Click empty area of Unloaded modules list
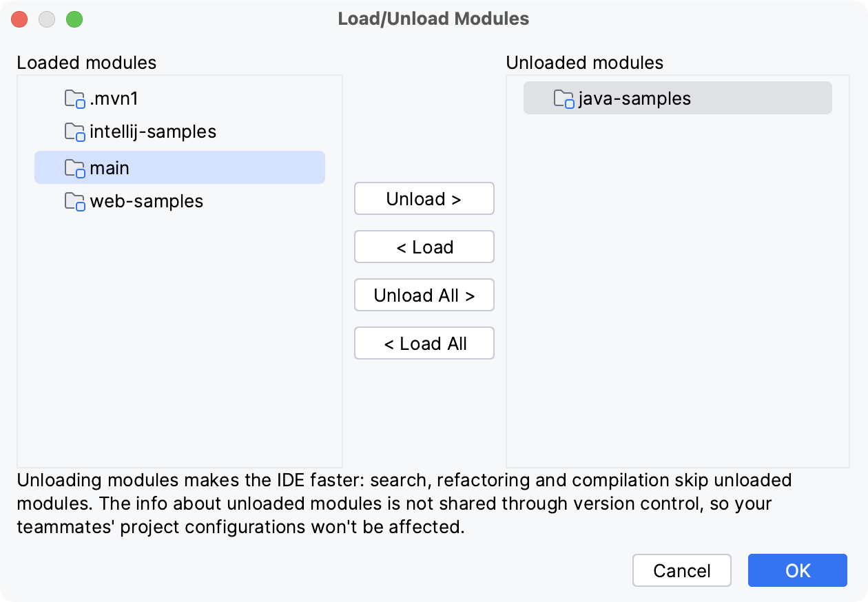 pyautogui.click(x=677, y=310)
